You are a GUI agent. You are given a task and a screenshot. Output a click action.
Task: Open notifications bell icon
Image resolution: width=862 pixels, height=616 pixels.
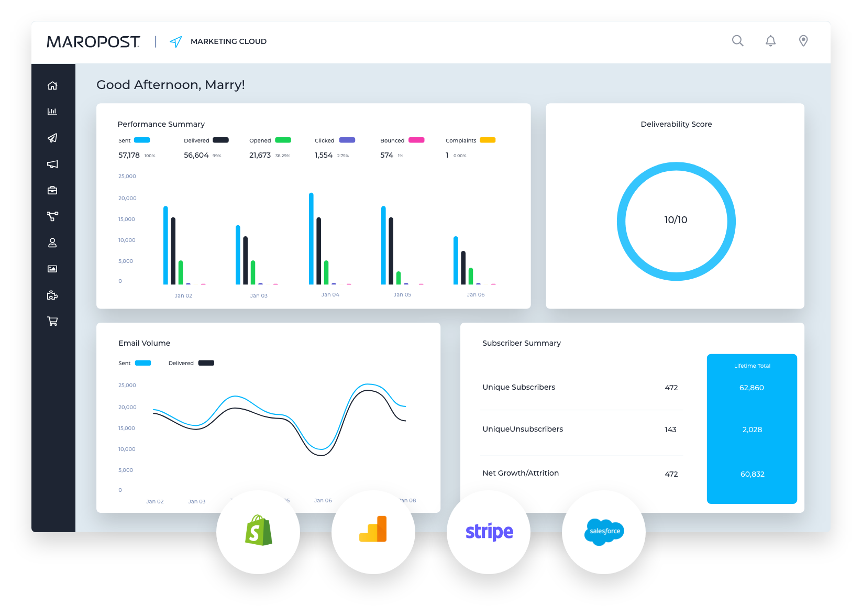[770, 41]
